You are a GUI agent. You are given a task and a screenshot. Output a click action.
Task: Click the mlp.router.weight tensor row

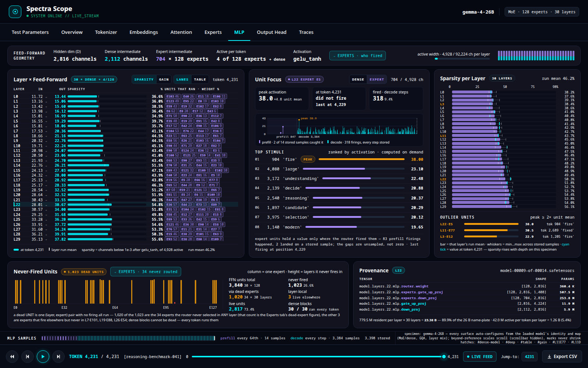467,286
